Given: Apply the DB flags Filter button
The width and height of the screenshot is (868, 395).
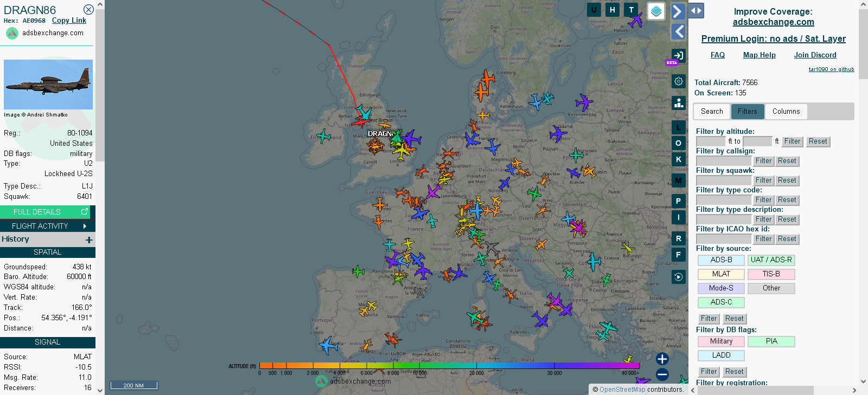Looking at the screenshot, I should tap(709, 372).
